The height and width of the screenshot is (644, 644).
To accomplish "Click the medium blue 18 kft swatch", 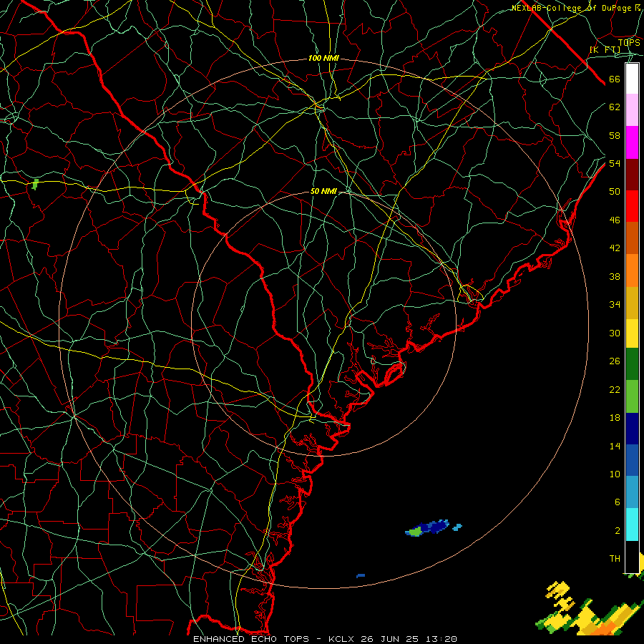I will [632, 460].
